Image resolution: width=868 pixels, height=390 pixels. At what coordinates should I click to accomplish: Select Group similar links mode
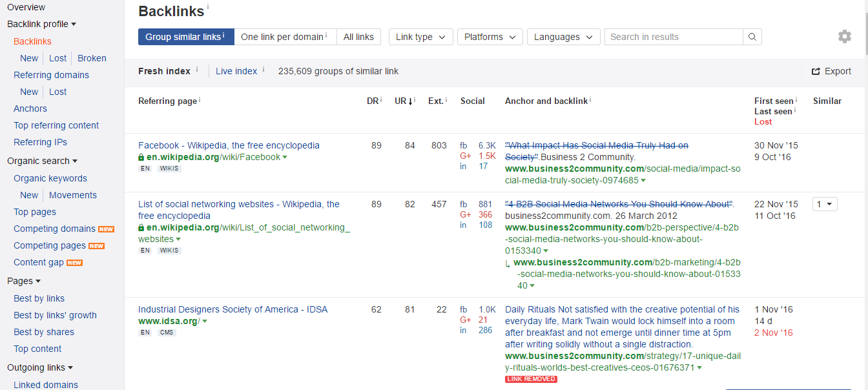(186, 37)
